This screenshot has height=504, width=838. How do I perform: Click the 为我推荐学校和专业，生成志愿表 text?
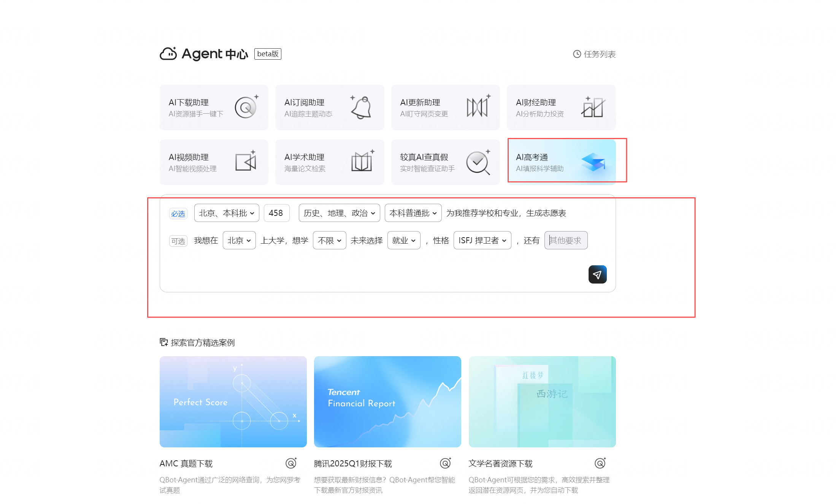click(506, 213)
